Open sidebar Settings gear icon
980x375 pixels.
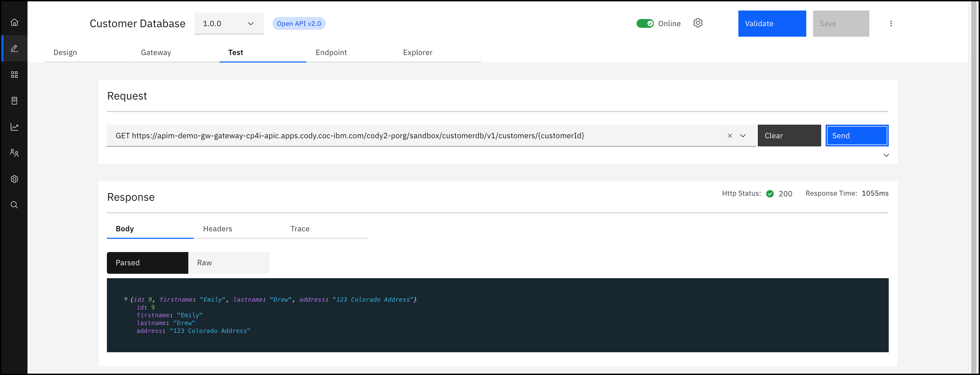point(15,179)
